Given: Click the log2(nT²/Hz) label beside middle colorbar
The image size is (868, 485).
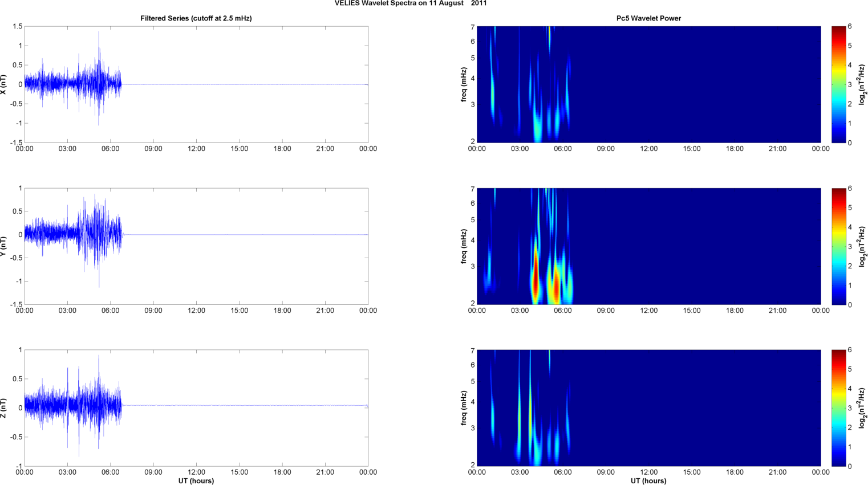Looking at the screenshot, I should click(862, 246).
